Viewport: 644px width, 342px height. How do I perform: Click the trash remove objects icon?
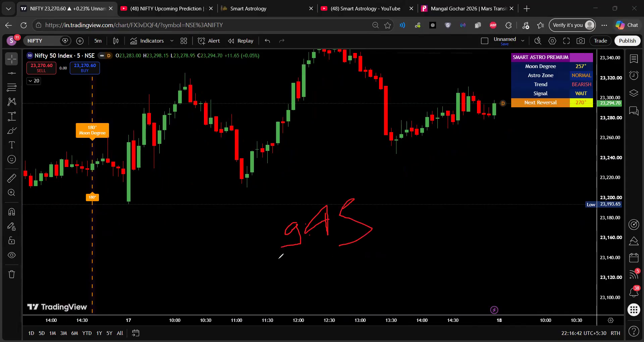point(12,274)
